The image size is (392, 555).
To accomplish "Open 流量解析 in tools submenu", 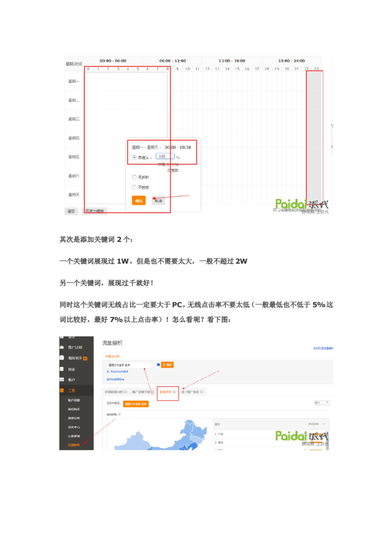I will click(74, 445).
